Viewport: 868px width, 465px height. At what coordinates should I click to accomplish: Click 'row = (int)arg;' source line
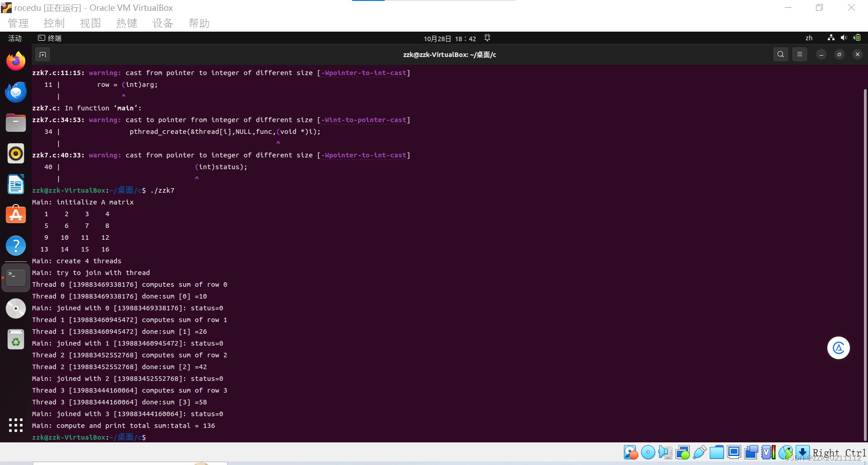(x=127, y=85)
